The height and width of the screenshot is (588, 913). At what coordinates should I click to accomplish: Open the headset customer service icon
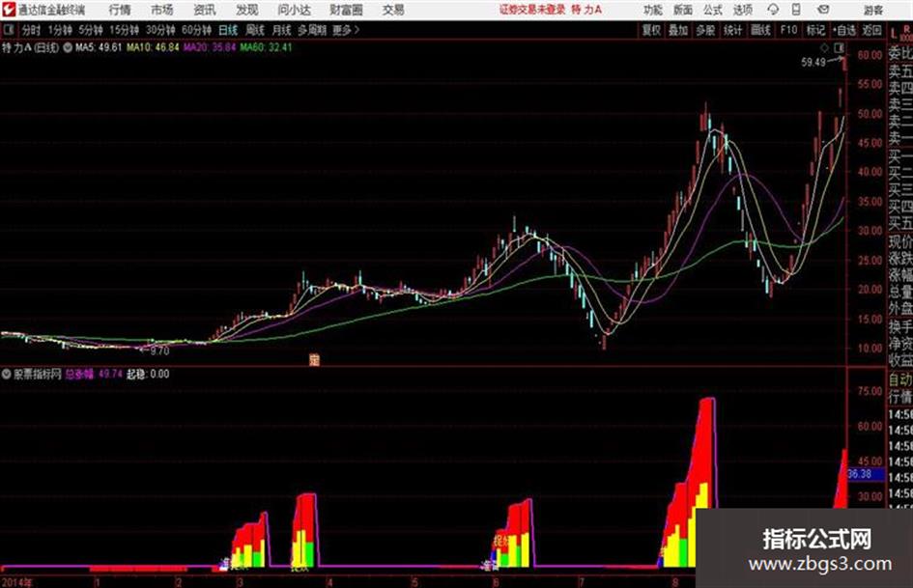[x=773, y=10]
